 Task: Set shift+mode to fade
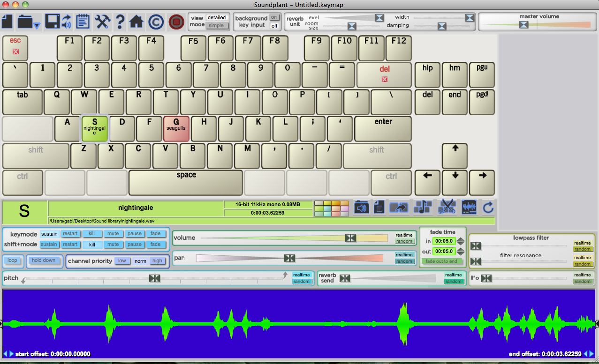156,244
